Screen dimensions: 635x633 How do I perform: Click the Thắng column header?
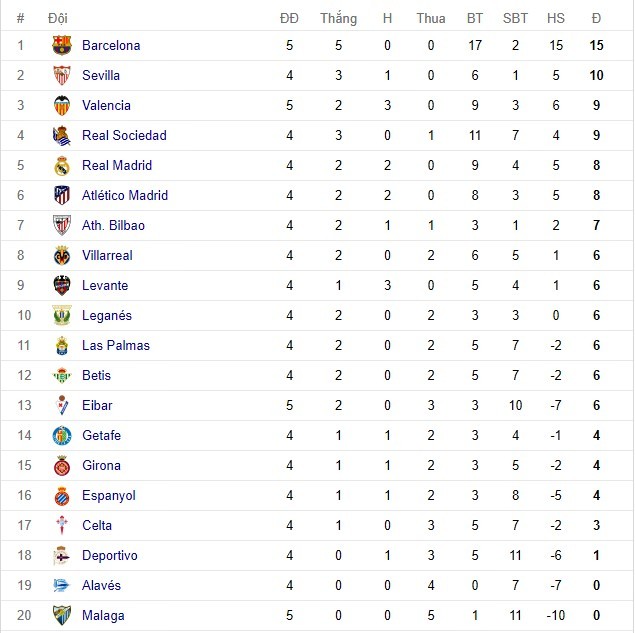tap(338, 18)
